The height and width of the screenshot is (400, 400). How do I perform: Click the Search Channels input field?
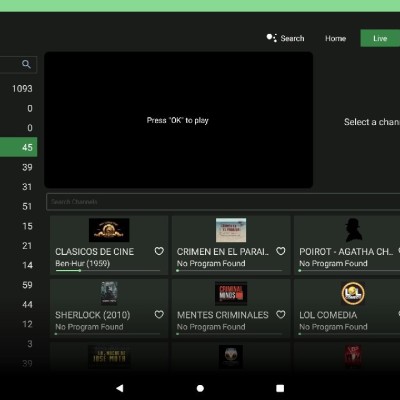(223, 202)
